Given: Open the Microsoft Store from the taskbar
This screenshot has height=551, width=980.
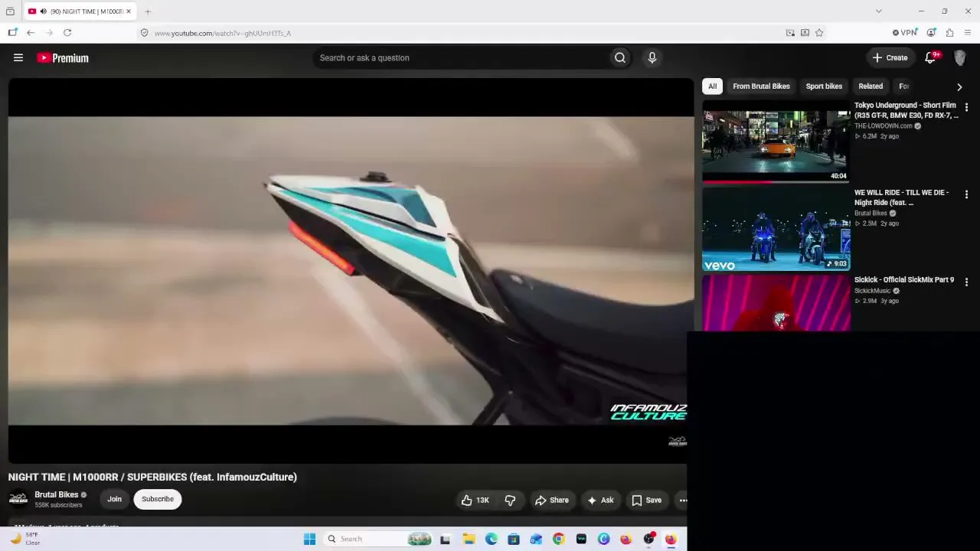Looking at the screenshot, I should coord(514,539).
